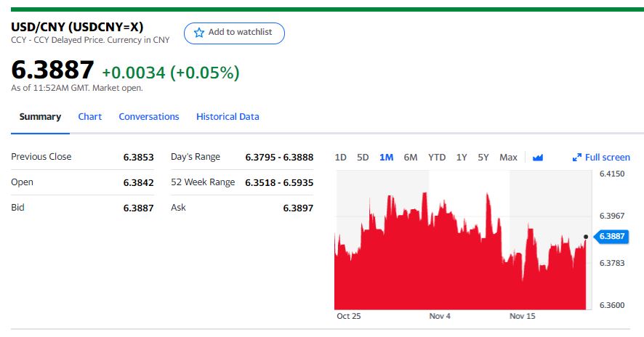Show year-to-date with YTD range
The image size is (644, 337).
[437, 158]
